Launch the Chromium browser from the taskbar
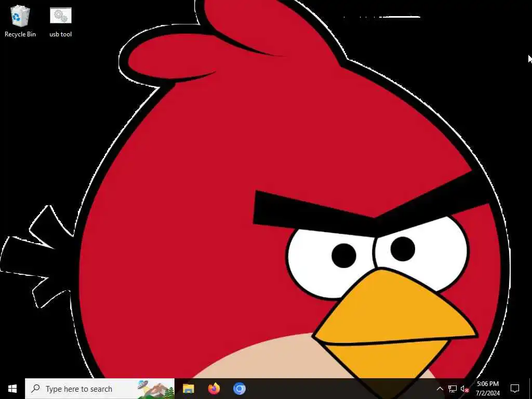The image size is (532, 399). [239, 389]
